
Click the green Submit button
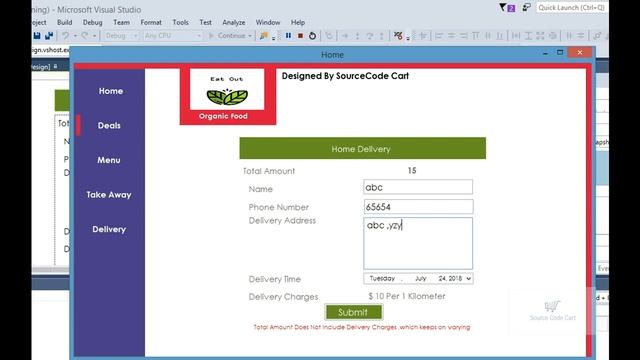pyautogui.click(x=353, y=312)
